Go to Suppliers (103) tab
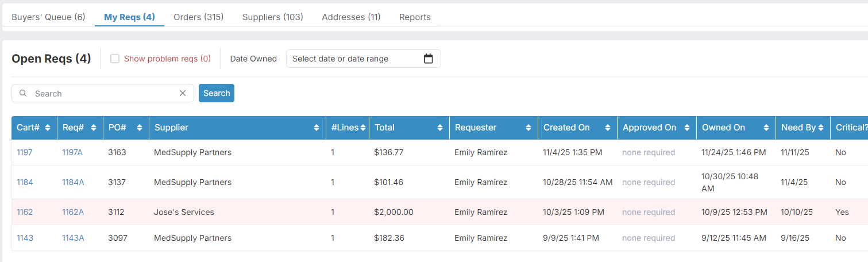 coord(272,17)
